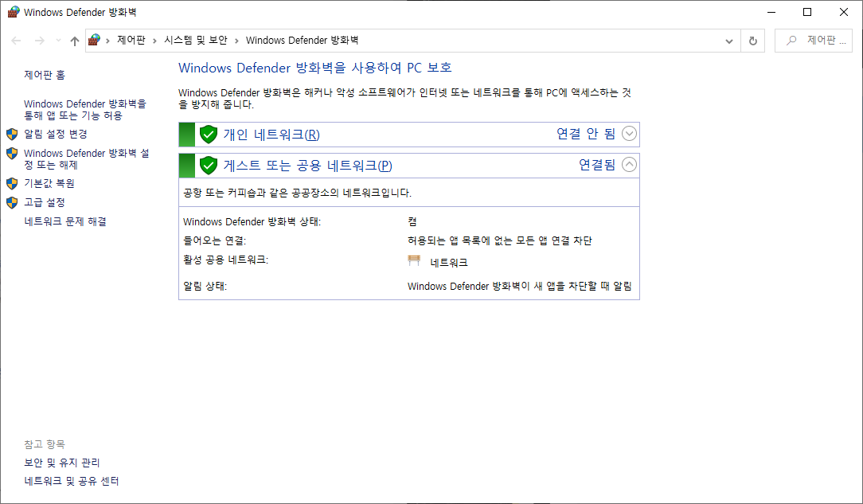Click the 연결됨 status text
This screenshot has height=504, width=863.
(597, 165)
